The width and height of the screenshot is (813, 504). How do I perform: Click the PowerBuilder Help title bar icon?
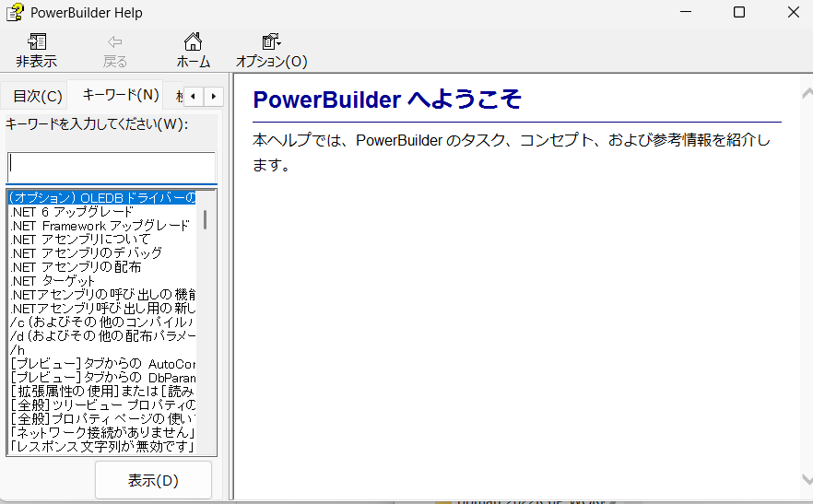click(15, 13)
